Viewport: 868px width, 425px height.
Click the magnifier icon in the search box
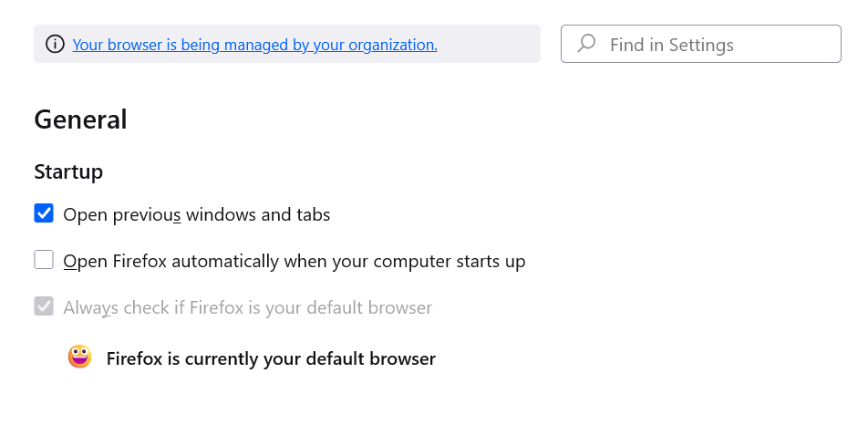pos(587,44)
